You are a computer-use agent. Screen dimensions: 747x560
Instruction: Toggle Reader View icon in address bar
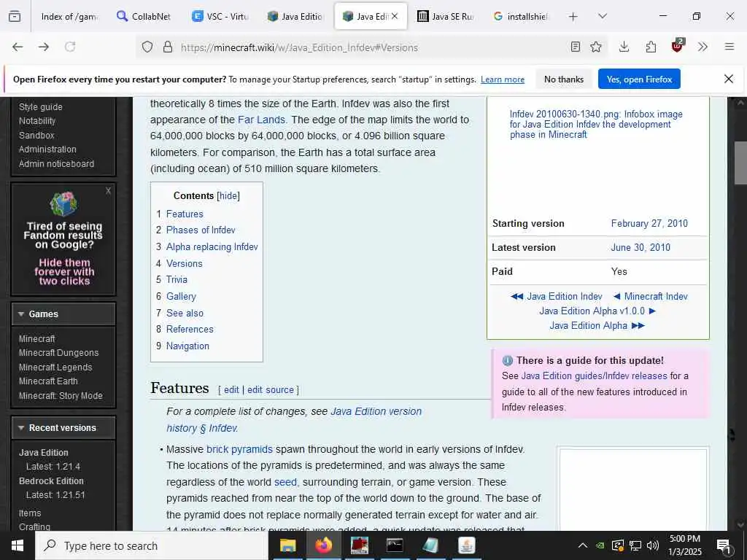(x=576, y=47)
